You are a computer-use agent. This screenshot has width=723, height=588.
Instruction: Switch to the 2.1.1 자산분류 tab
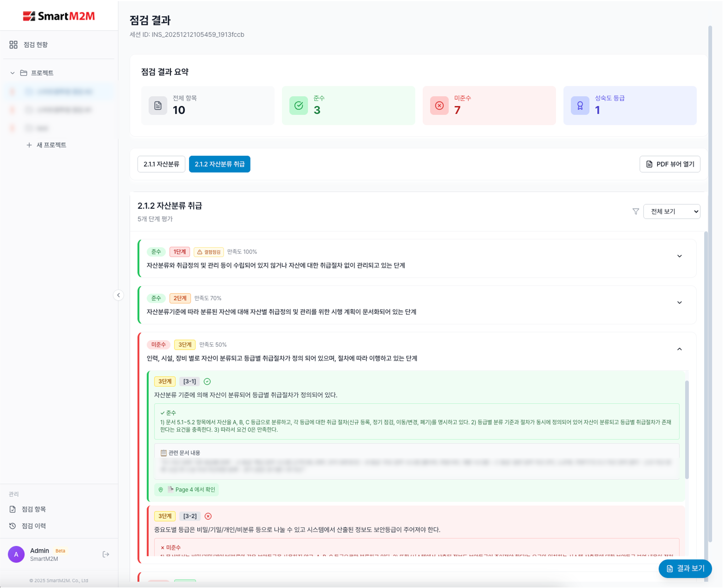pos(161,164)
